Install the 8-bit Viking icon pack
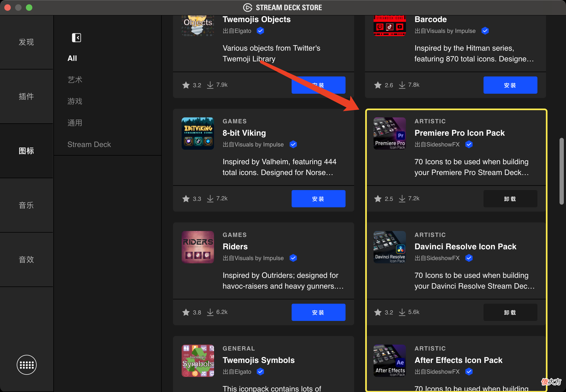Image resolution: width=566 pixels, height=392 pixels. click(318, 199)
